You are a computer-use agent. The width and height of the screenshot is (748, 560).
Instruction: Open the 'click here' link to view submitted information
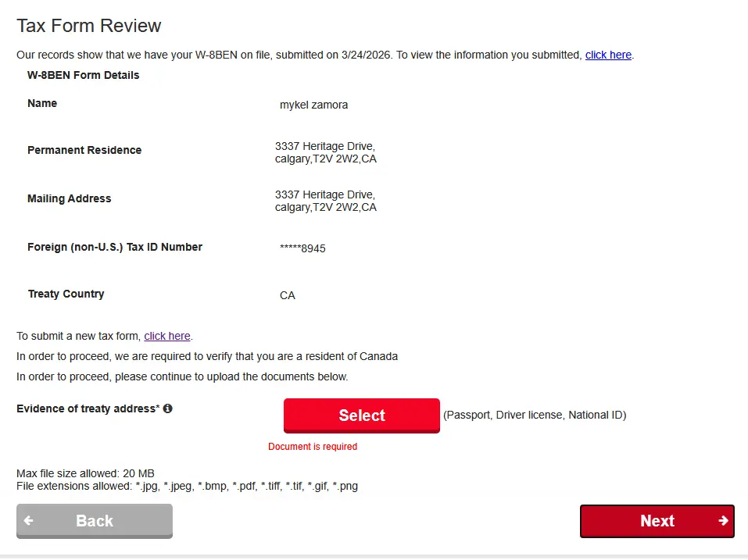tap(608, 55)
